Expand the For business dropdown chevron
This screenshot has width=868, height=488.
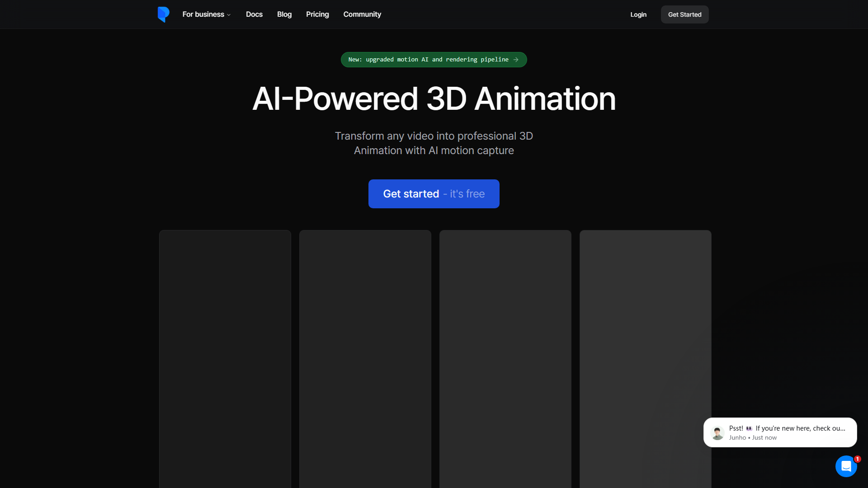pyautogui.click(x=229, y=15)
